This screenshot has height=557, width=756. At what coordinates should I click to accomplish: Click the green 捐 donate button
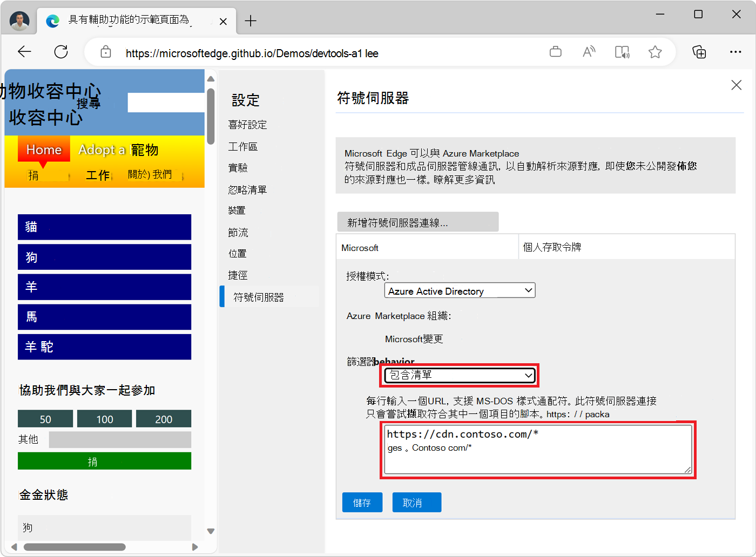[x=104, y=460]
